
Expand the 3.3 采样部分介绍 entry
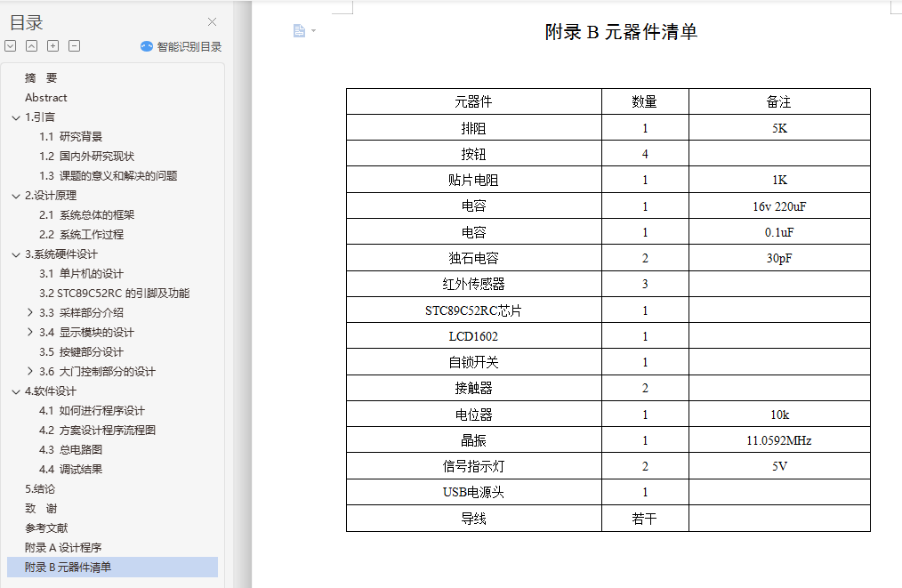point(30,312)
